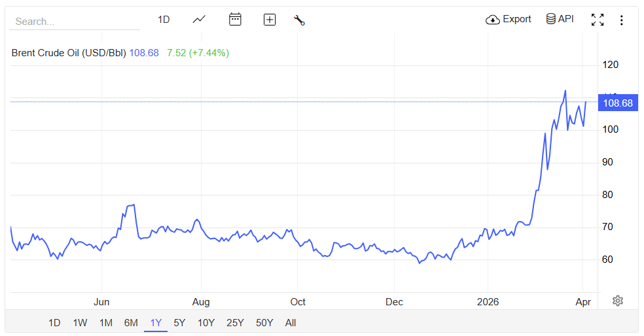Select the 6M range tab
Image resolution: width=644 pixels, height=336 pixels.
click(131, 323)
